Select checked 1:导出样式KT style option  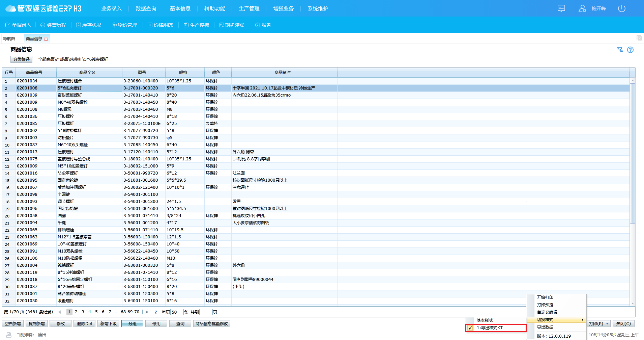(496, 328)
